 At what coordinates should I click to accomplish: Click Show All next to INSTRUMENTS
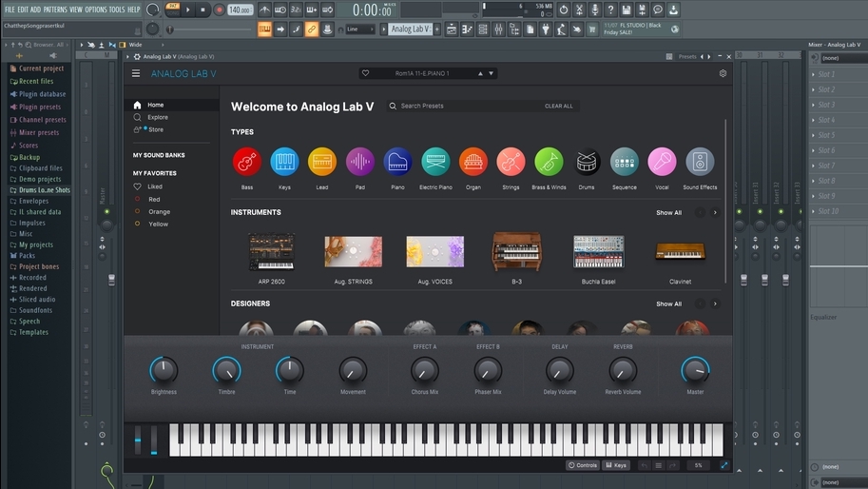click(668, 213)
